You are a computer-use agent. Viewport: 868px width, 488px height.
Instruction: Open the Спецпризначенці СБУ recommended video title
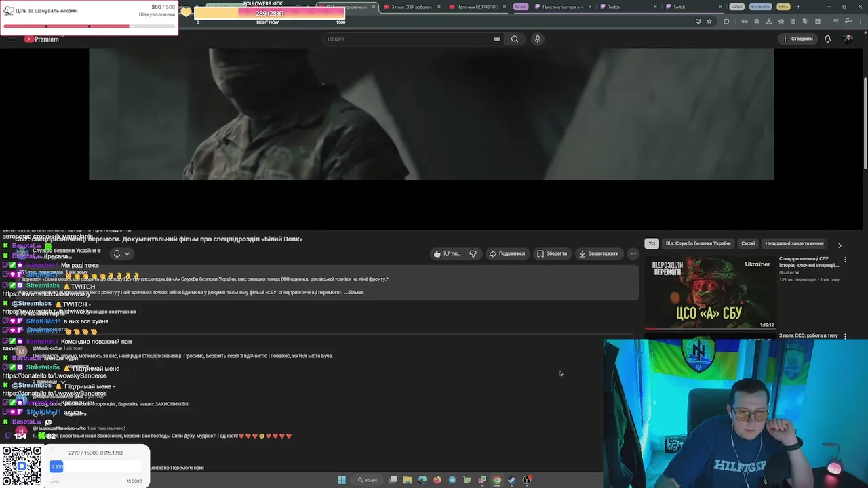click(x=809, y=262)
